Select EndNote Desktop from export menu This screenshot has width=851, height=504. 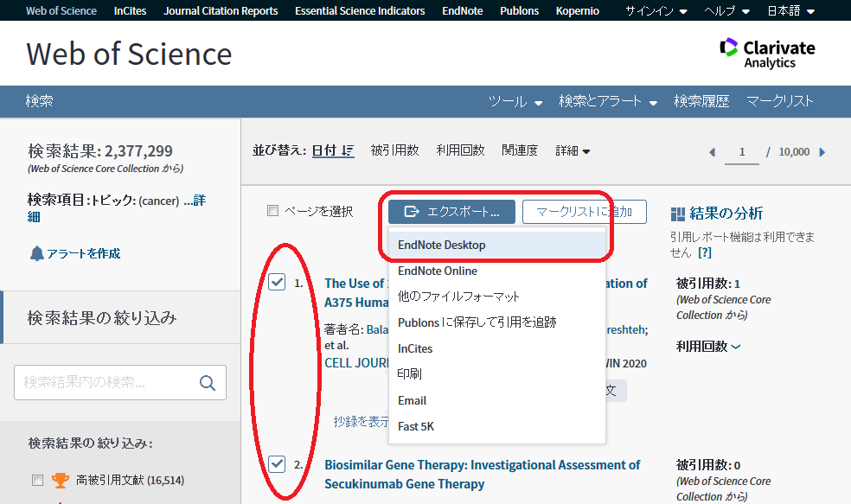tap(497, 245)
